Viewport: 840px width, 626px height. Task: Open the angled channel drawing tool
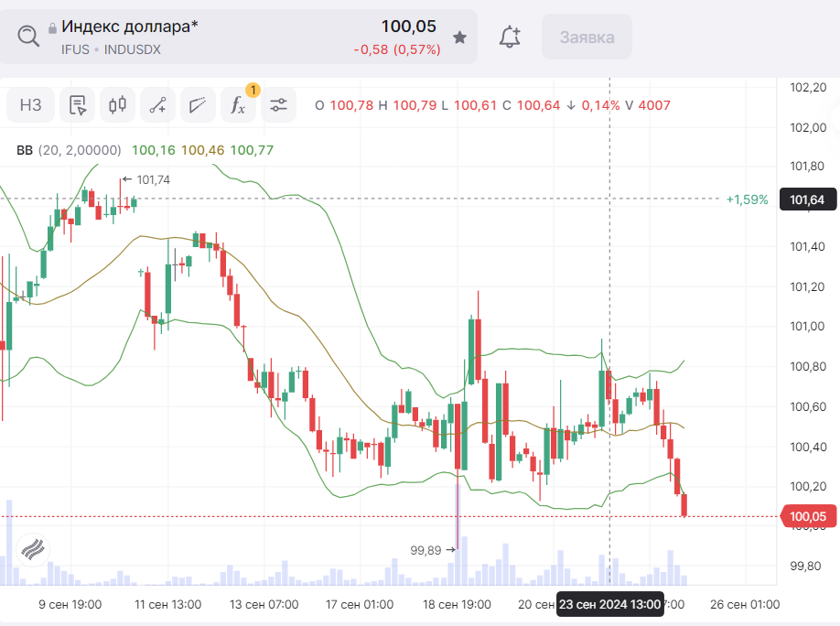(x=198, y=105)
